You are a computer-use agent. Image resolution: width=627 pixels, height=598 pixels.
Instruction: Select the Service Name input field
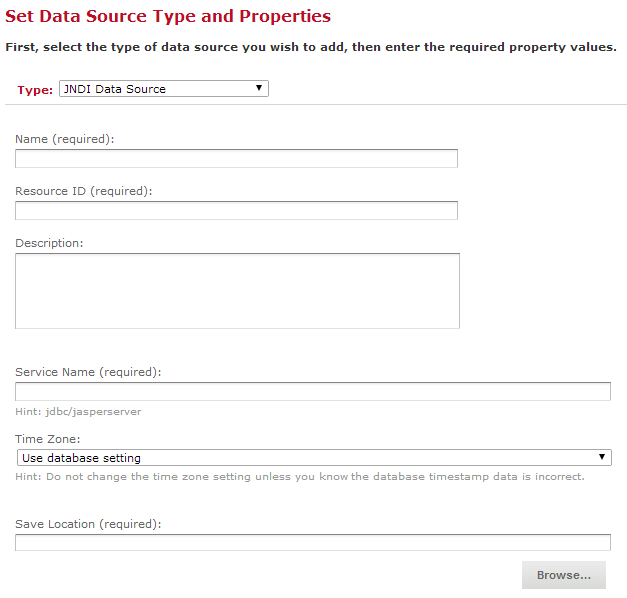pyautogui.click(x=312, y=391)
